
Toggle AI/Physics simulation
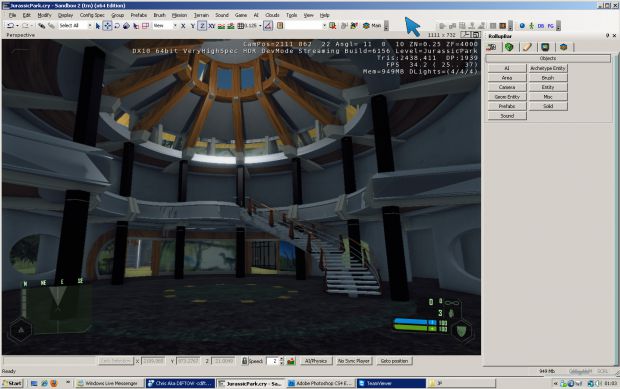(316, 361)
